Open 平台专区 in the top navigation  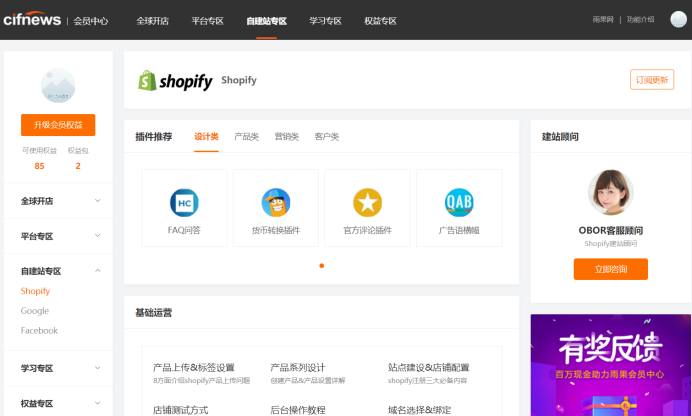point(207,21)
